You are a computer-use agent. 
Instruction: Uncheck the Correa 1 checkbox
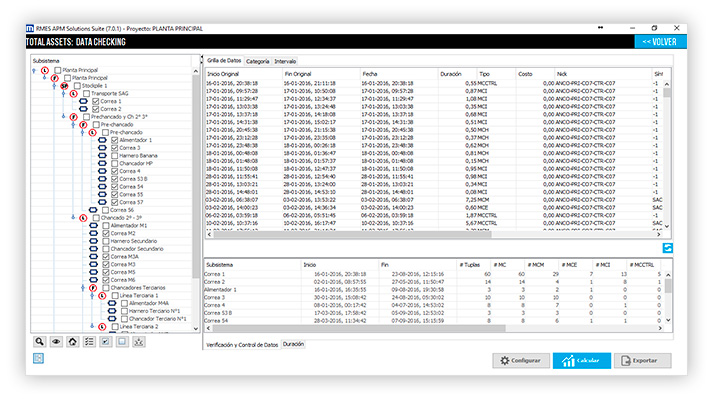coord(95,101)
